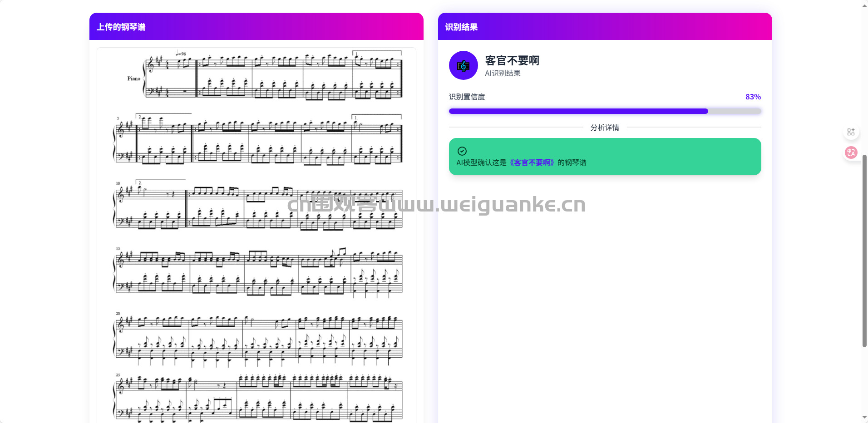This screenshot has width=868, height=423.
Task: Open the pink translate extension icon
Action: tap(851, 152)
